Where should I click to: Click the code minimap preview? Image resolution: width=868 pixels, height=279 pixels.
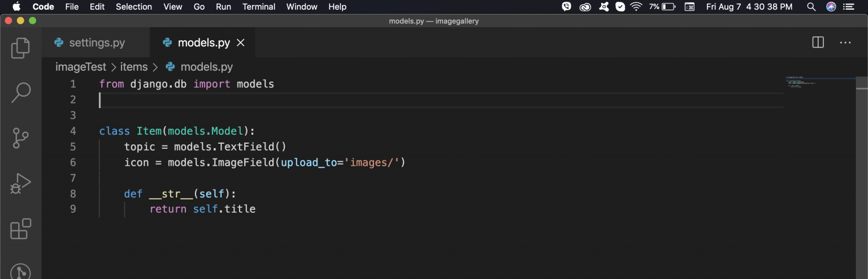[x=819, y=83]
